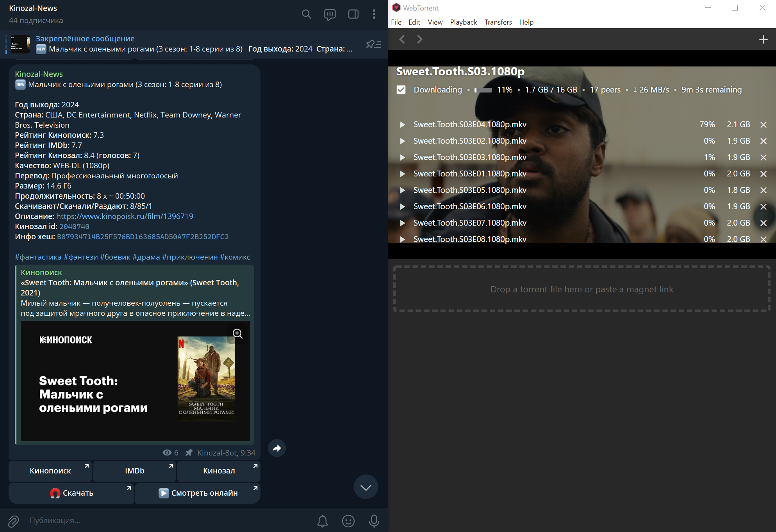776x532 pixels.
Task: Remove S03E03 file from download
Action: click(764, 157)
